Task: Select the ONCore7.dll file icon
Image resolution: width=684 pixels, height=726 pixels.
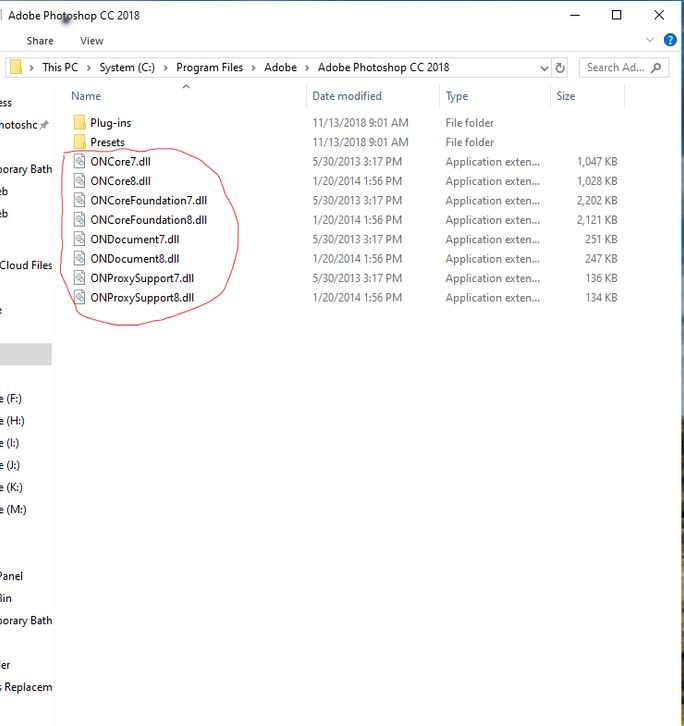Action: click(80, 161)
